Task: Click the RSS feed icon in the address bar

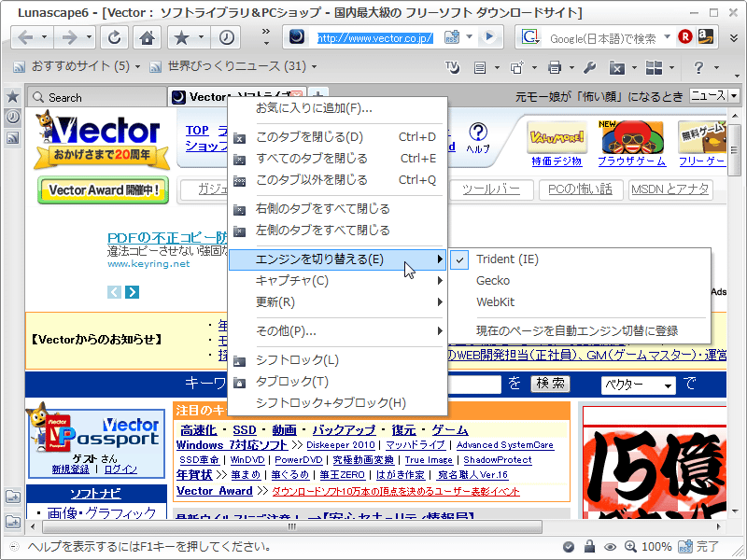Action: (x=451, y=37)
